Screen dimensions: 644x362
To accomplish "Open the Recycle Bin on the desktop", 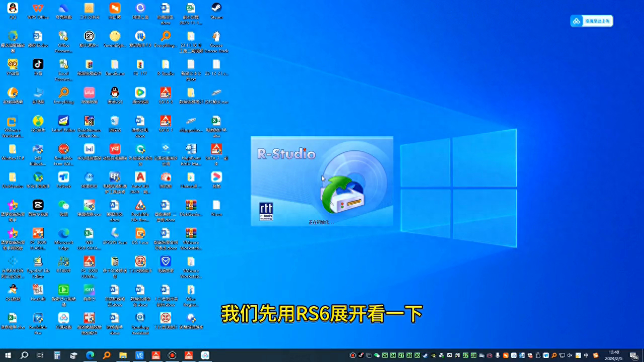I will (115, 121).
